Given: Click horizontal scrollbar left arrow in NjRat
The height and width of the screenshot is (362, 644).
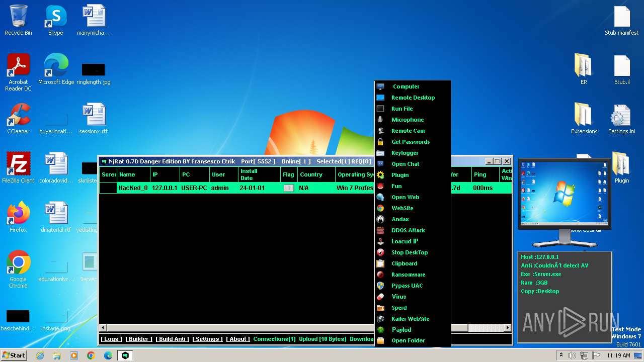Looking at the screenshot, I should tap(103, 328).
